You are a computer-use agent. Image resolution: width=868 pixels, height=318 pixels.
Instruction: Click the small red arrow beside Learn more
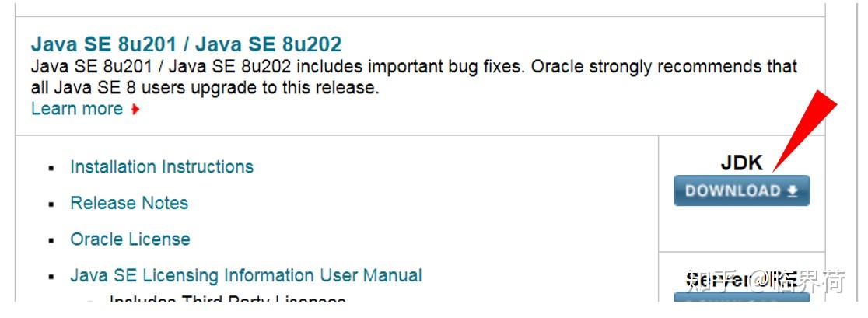click(135, 110)
